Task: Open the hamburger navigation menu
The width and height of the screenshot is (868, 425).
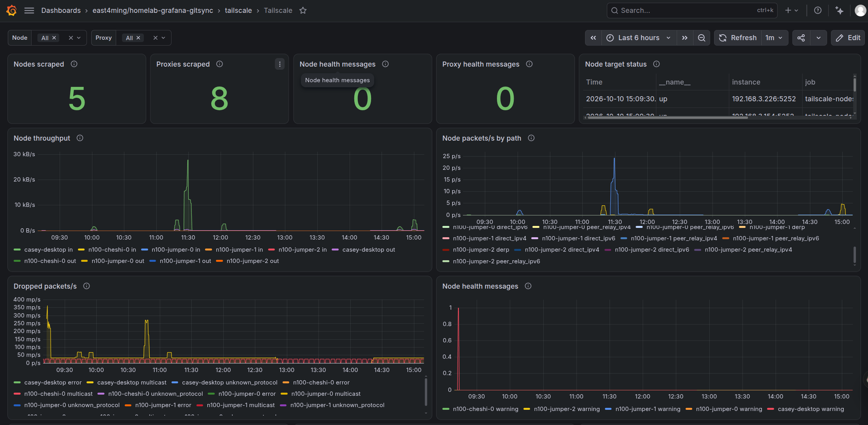Action: 29,11
